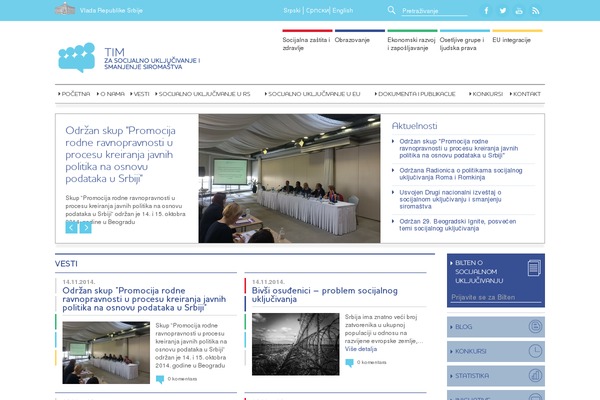The width and height of the screenshot is (600, 400).
Task: Open Vesti headline Bivši osuđenici problem
Action: [324, 295]
